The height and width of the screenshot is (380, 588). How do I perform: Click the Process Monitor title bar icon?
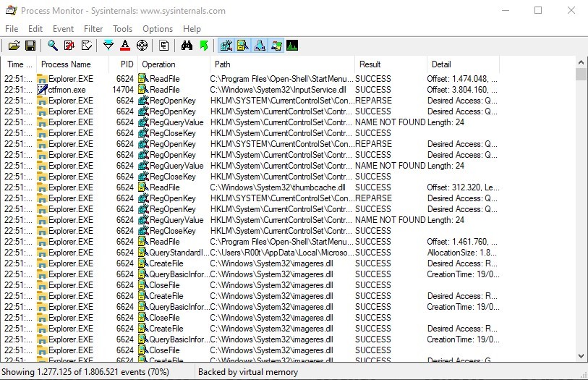point(12,11)
